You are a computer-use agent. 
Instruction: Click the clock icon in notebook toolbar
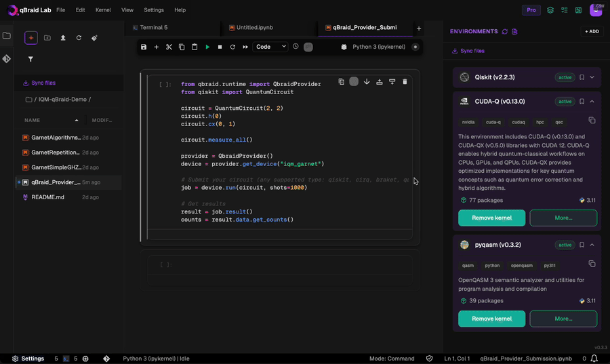(296, 47)
